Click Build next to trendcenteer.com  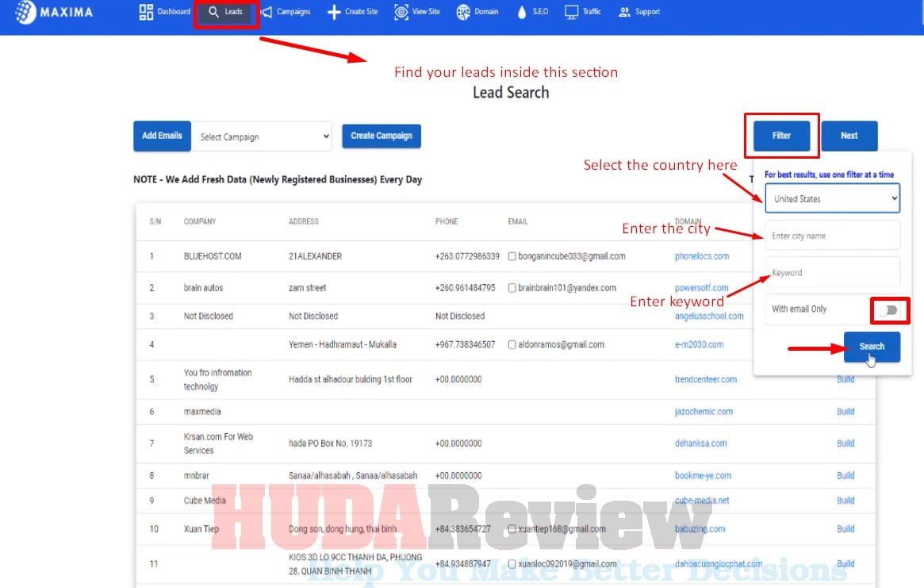(845, 379)
